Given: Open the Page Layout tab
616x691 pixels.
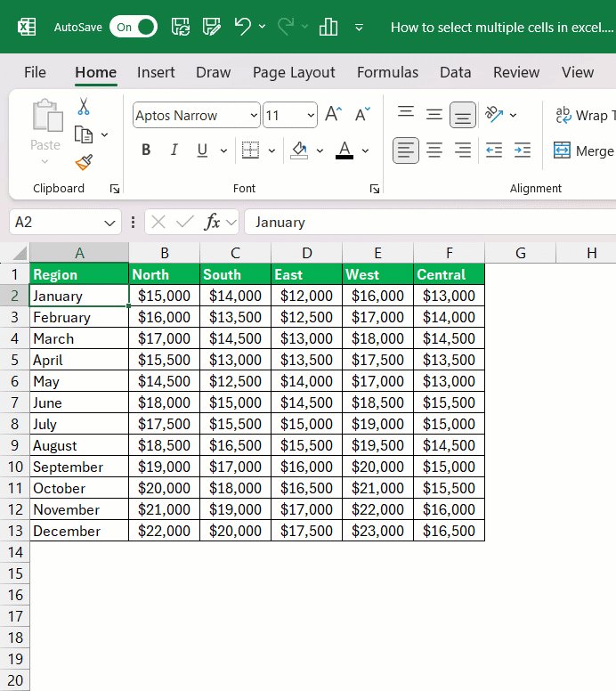Looking at the screenshot, I should pos(294,72).
